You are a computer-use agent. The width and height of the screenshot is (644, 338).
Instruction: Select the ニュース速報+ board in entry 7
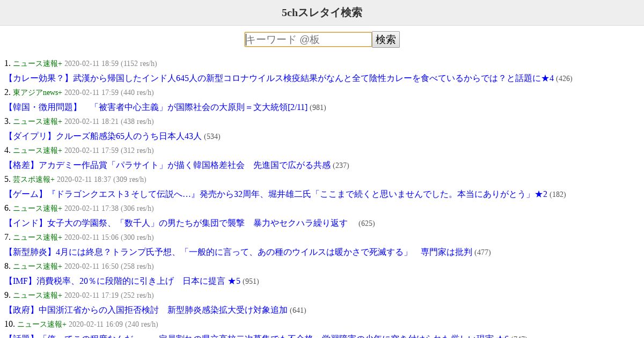pos(38,238)
